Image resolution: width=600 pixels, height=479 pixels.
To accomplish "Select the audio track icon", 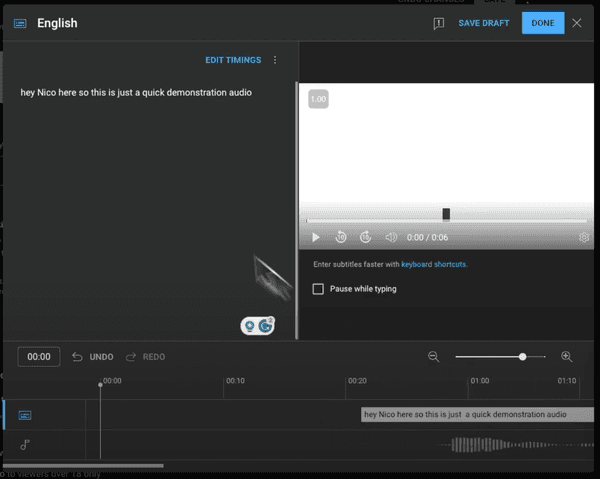I will pyautogui.click(x=25, y=444).
